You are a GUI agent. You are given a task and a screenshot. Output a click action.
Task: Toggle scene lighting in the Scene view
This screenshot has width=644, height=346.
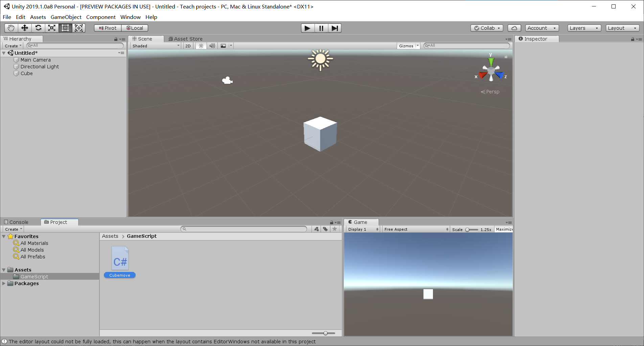click(x=201, y=46)
